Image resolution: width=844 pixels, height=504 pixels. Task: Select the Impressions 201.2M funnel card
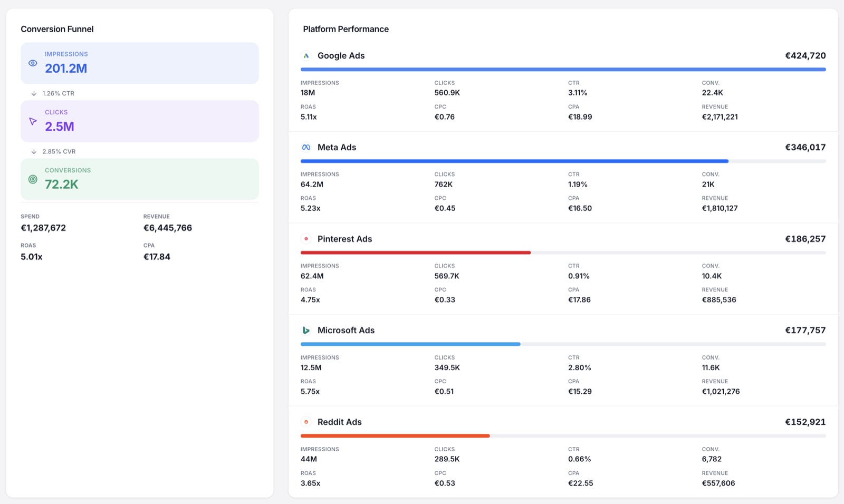140,63
